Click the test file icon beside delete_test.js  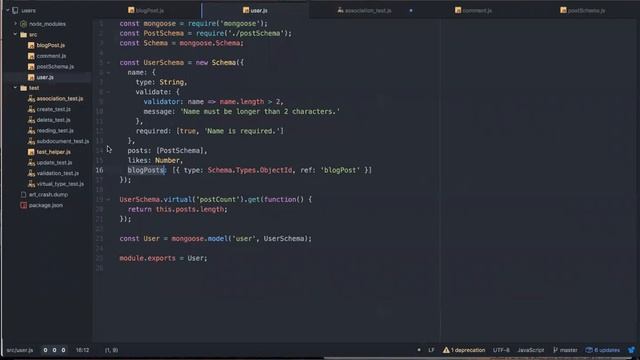[x=31, y=120]
